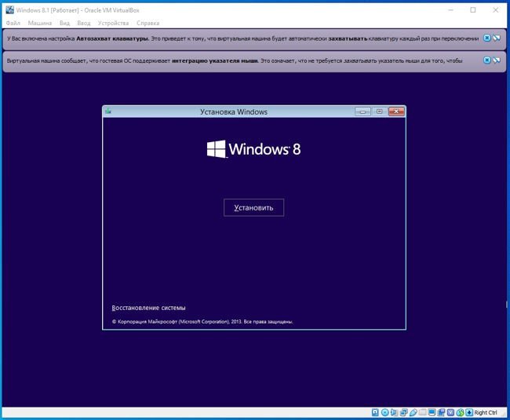The image size is (510, 420).
Task: Open the Файл menu
Action: pos(13,23)
